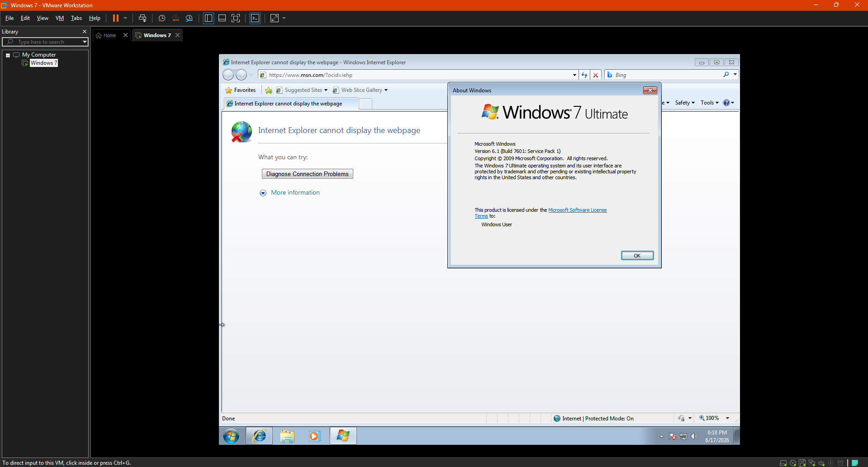This screenshot has width=868, height=467.
Task: Send Ctrl+Alt+Del via VMware toolbar icon
Action: [x=142, y=18]
